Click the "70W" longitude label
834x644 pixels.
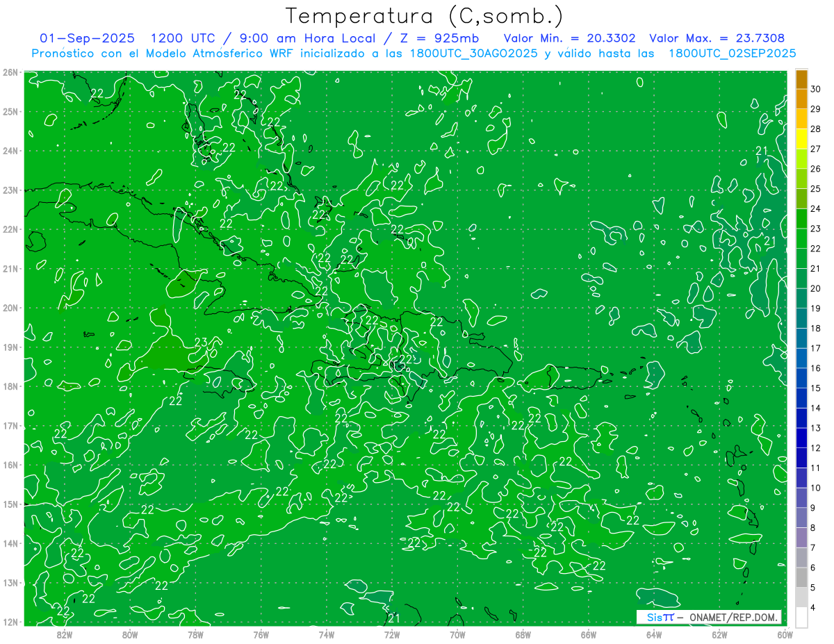(457, 634)
